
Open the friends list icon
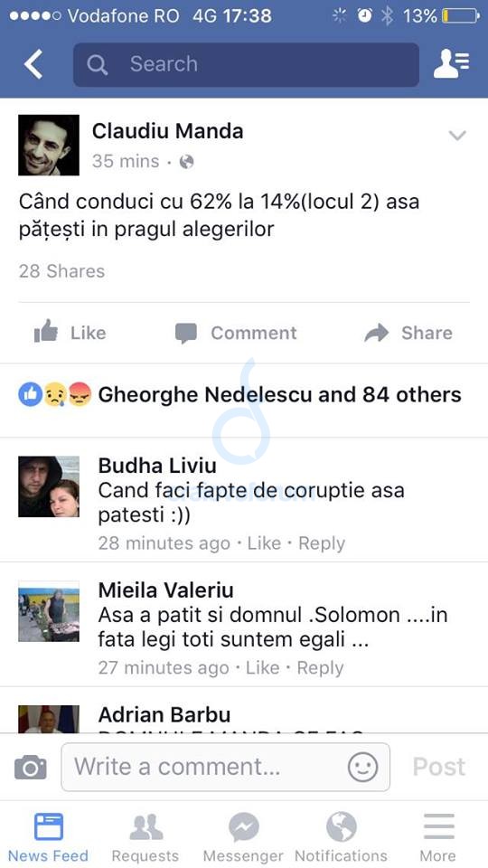(452, 63)
